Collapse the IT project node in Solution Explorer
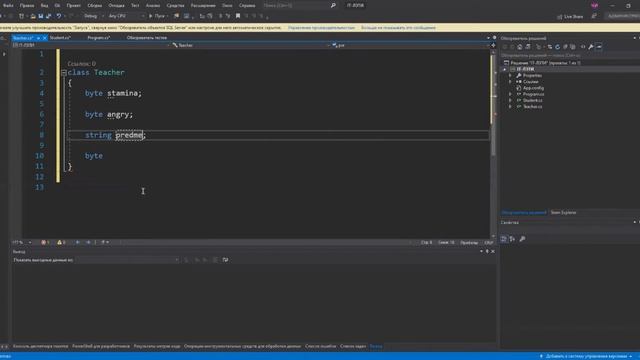This screenshot has width=640, height=360. click(504, 69)
